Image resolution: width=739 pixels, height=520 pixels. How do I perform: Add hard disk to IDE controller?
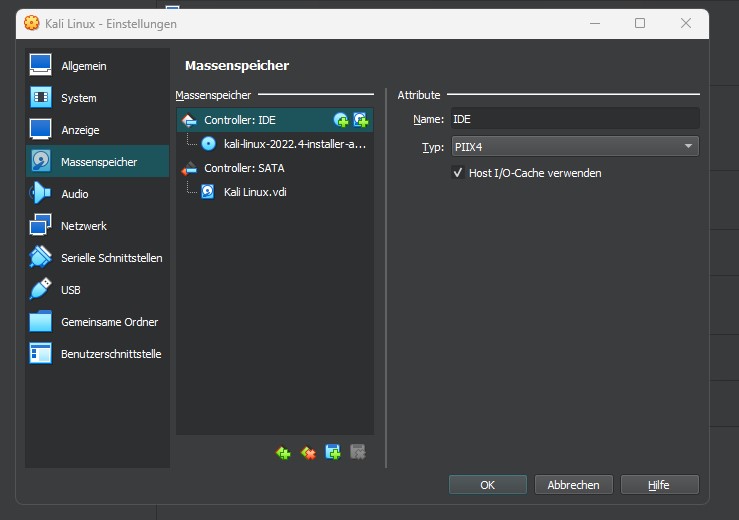(x=361, y=120)
